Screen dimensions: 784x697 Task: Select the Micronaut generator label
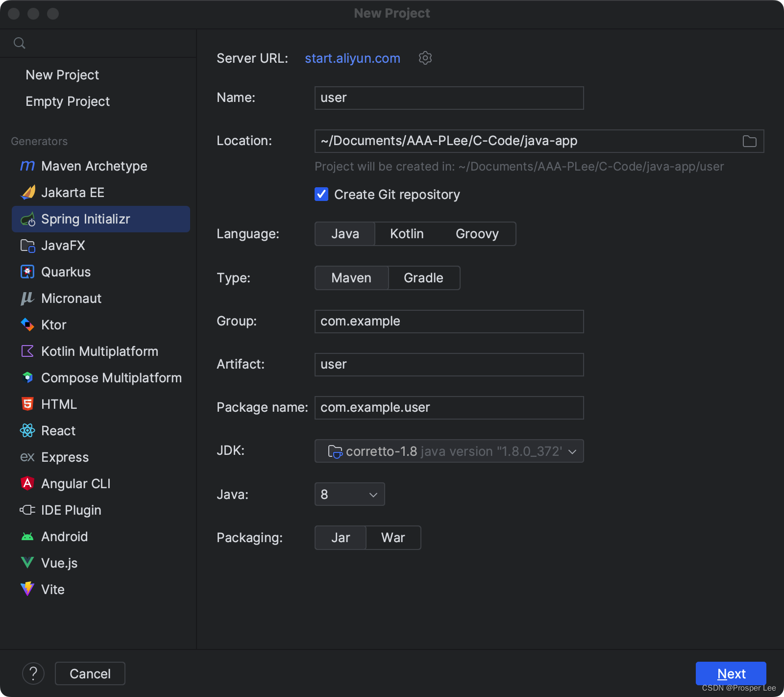point(71,299)
